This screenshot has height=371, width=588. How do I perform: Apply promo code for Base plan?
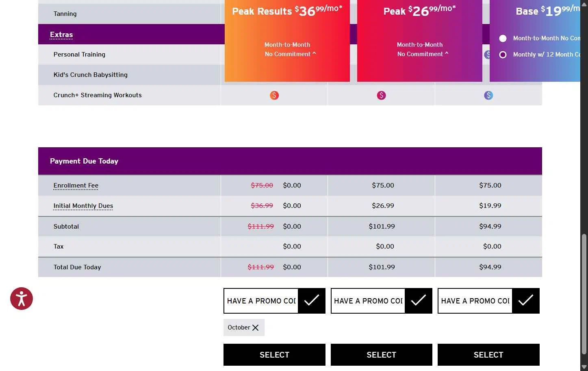(x=525, y=301)
